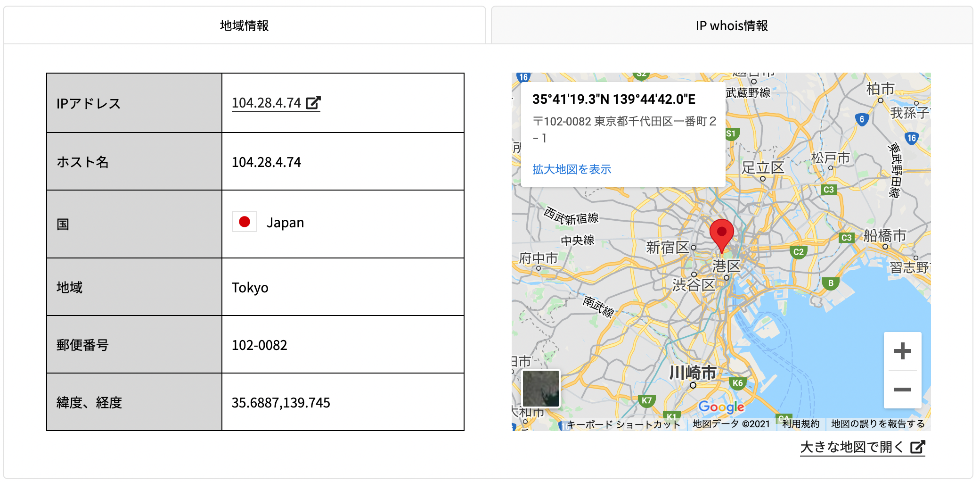Open the 104.28.4.74 IP address link

pos(266,103)
